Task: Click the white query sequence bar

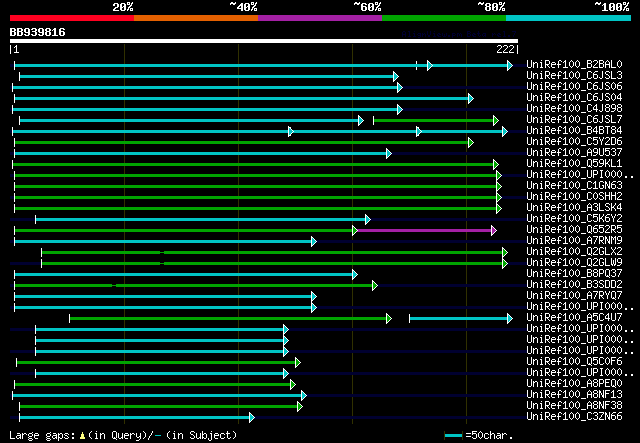Action: [264, 41]
